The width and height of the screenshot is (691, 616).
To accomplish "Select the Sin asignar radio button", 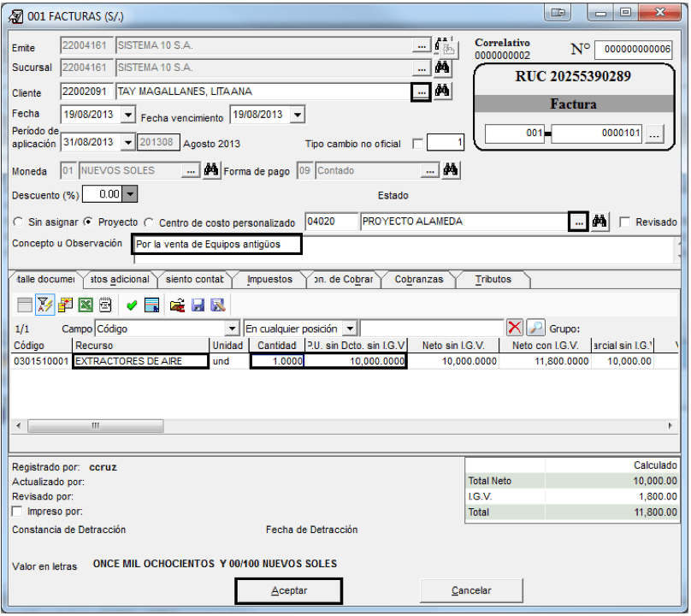I will (18, 222).
